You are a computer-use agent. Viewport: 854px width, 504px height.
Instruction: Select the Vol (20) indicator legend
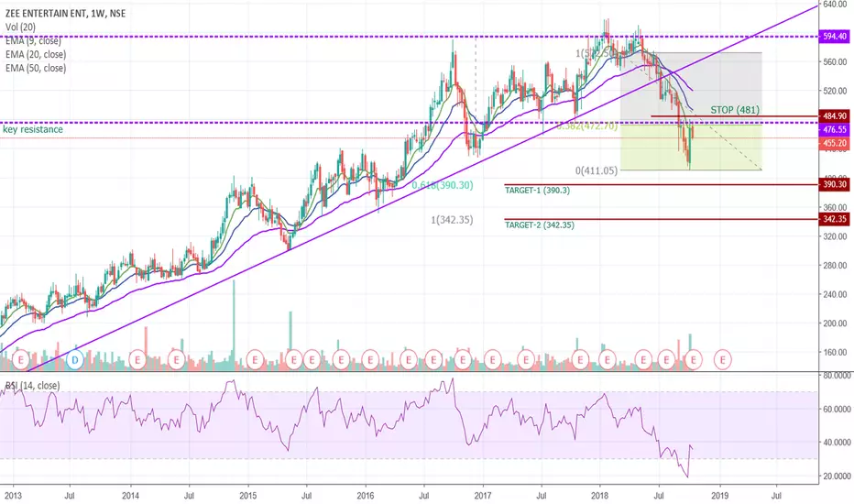tap(20, 27)
